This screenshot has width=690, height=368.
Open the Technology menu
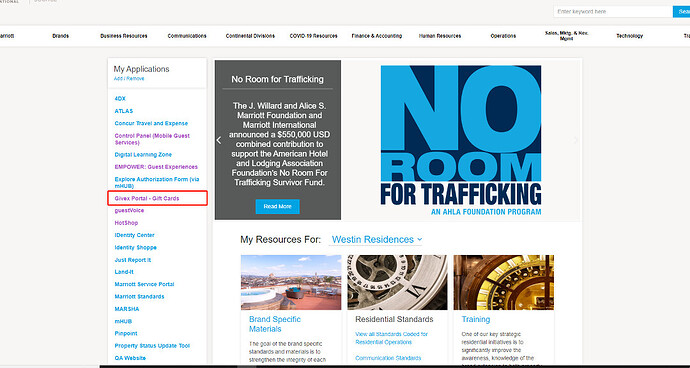[629, 36]
